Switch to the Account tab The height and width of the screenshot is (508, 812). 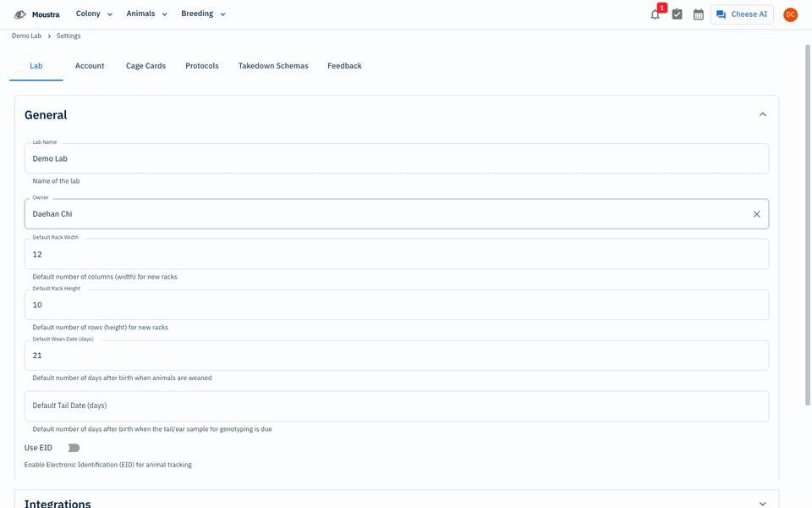[90, 66]
